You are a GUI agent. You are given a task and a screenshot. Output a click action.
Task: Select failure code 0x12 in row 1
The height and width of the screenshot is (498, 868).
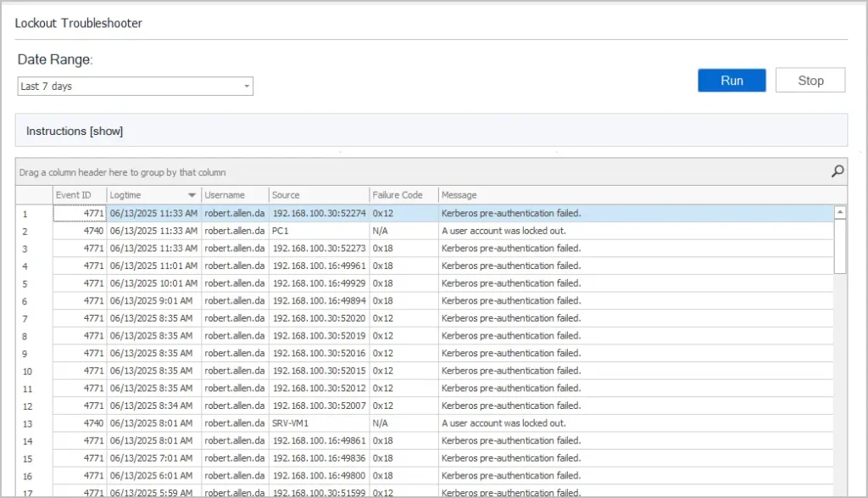pos(404,213)
